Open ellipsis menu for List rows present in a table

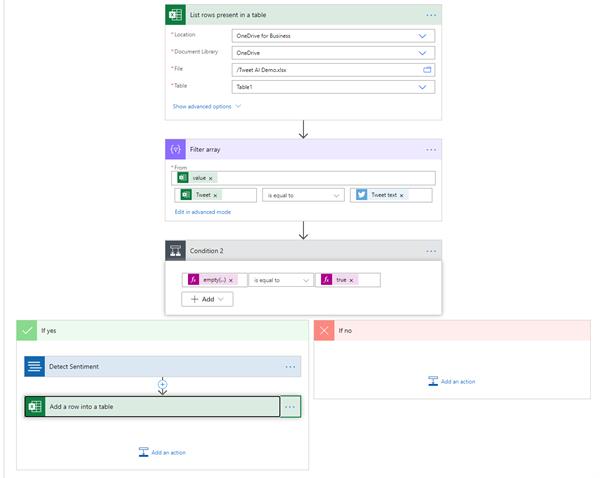431,15
